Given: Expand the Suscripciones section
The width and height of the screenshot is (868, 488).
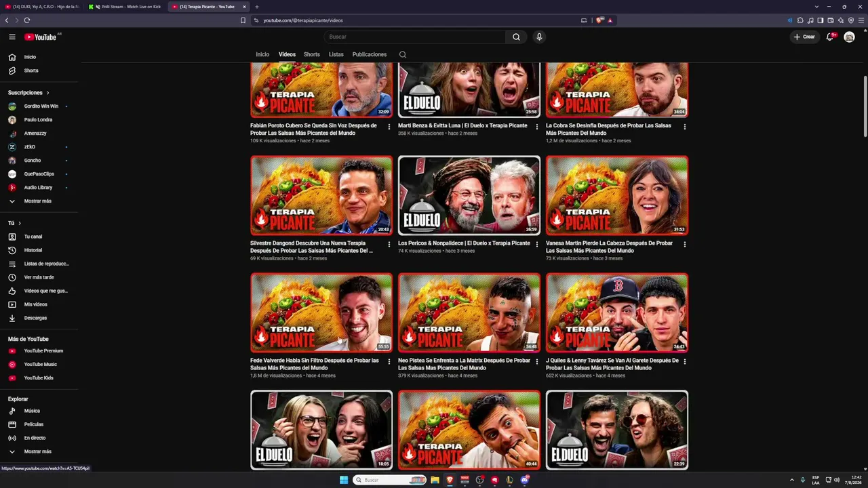Looking at the screenshot, I should point(28,93).
